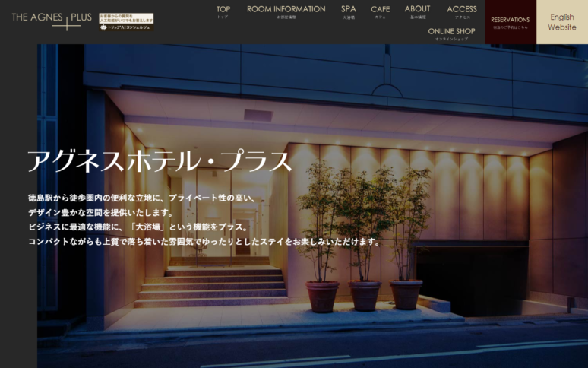
Task: Open ROOM INFORMATION menu
Action: [286, 11]
